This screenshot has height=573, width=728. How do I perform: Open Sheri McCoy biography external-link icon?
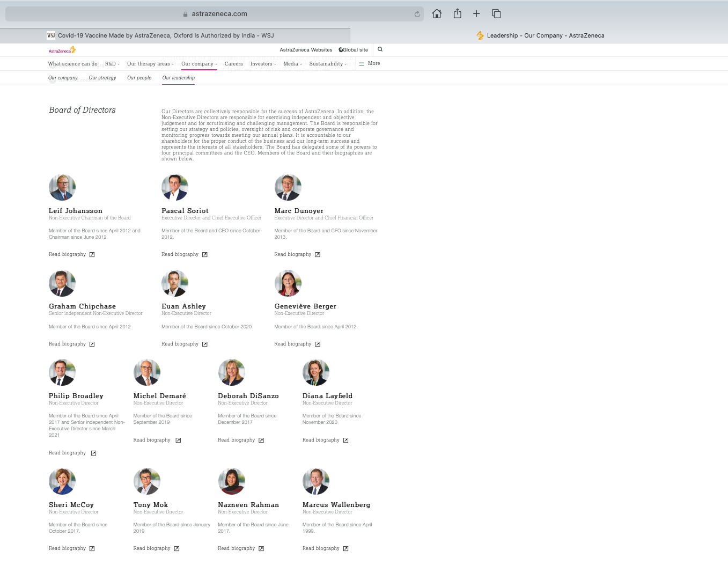pyautogui.click(x=92, y=549)
